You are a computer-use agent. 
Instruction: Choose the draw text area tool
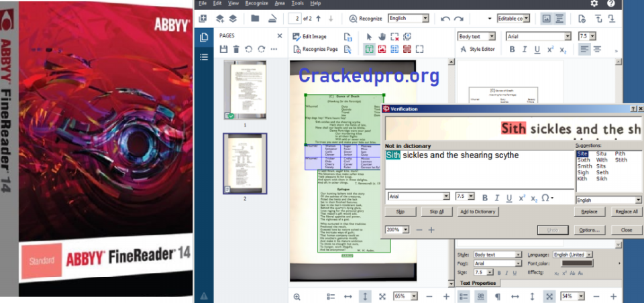tap(369, 49)
